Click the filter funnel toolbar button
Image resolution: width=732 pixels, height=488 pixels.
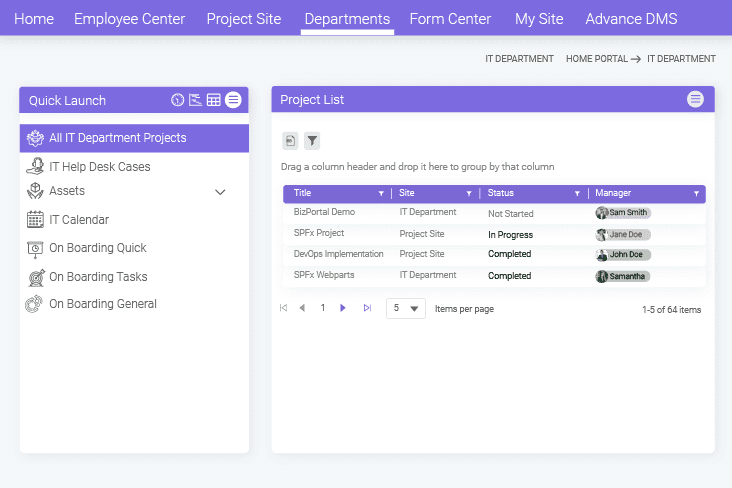(312, 141)
